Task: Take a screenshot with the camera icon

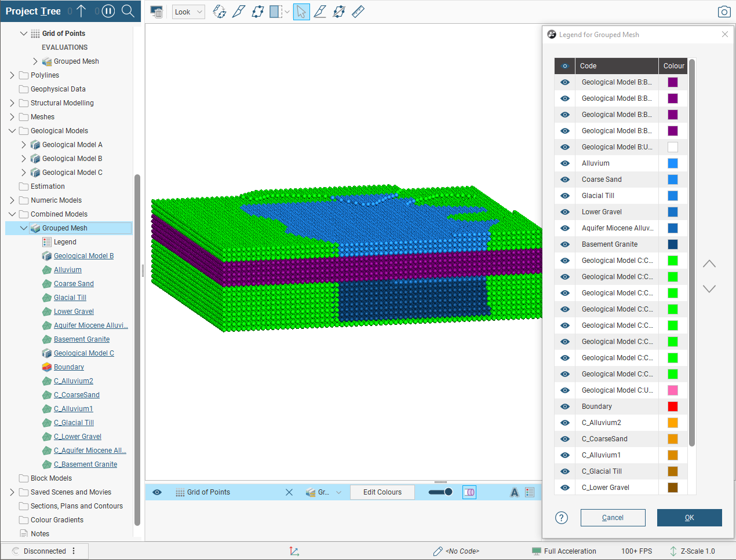Action: [723, 12]
